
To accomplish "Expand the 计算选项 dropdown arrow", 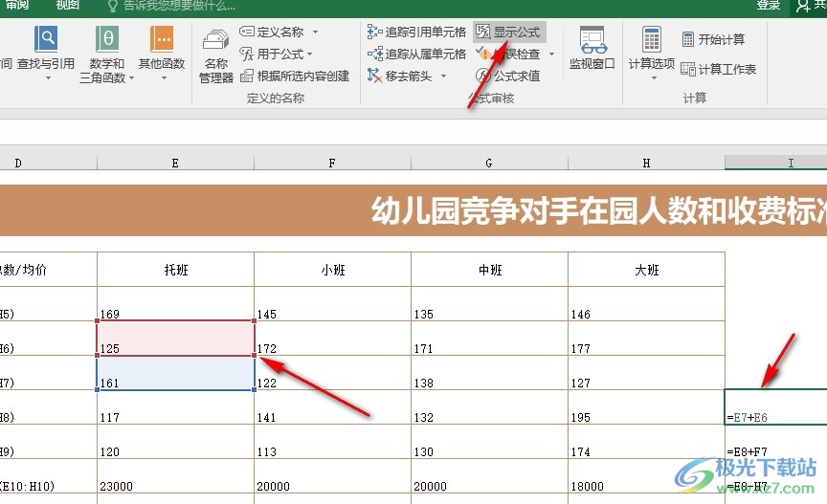I will point(654,78).
